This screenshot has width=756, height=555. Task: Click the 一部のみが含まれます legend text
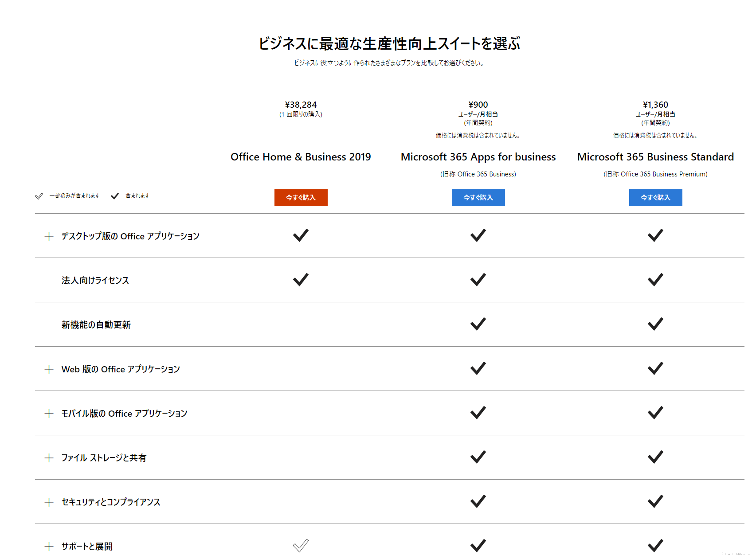[x=74, y=195]
